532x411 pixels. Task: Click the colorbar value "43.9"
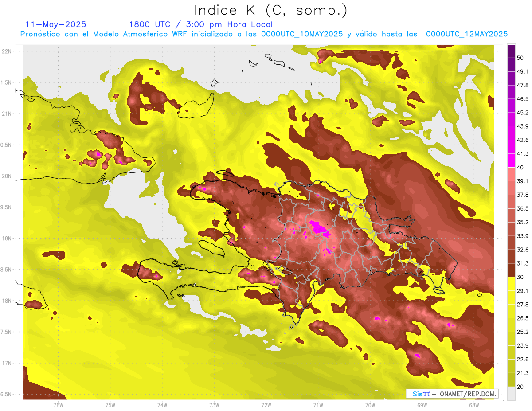click(522, 126)
